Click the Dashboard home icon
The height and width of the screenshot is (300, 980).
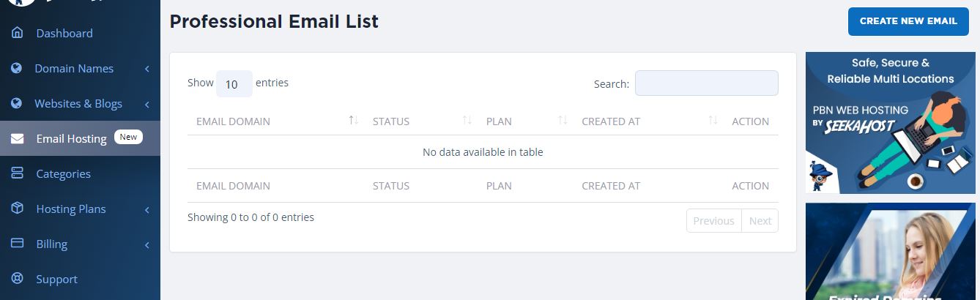click(x=18, y=33)
